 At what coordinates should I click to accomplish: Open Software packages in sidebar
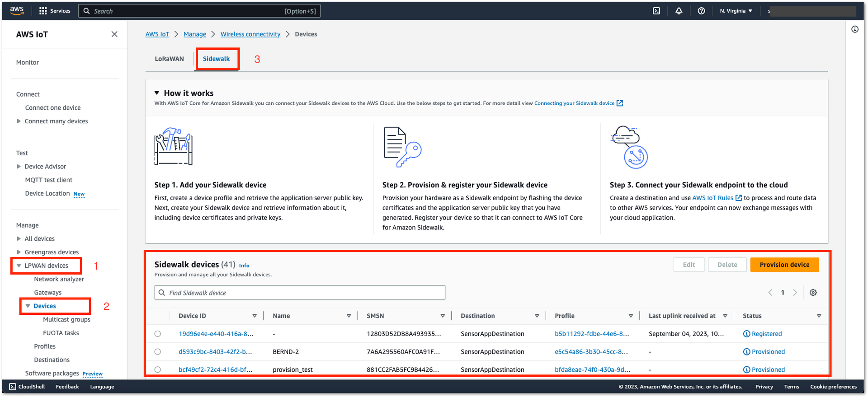52,373
